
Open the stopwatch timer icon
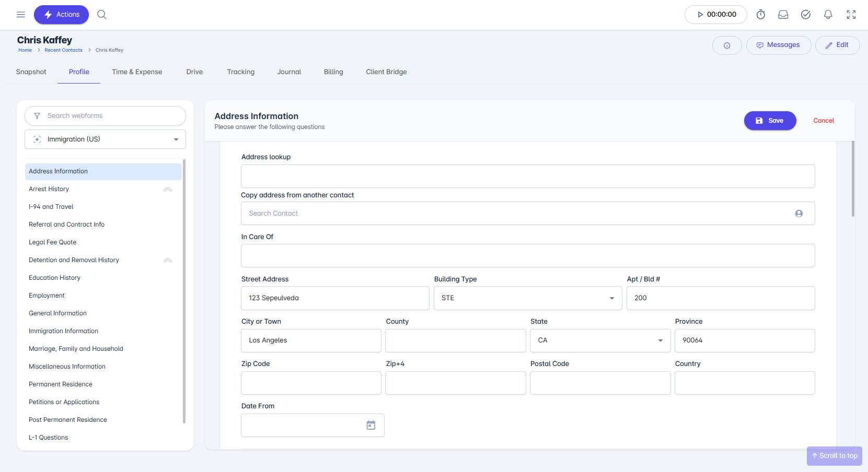[761, 15]
